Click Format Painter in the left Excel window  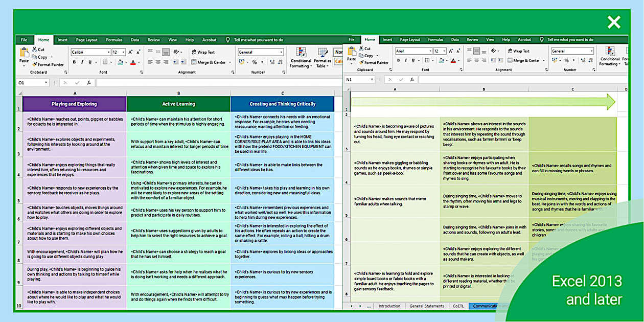pos(48,64)
